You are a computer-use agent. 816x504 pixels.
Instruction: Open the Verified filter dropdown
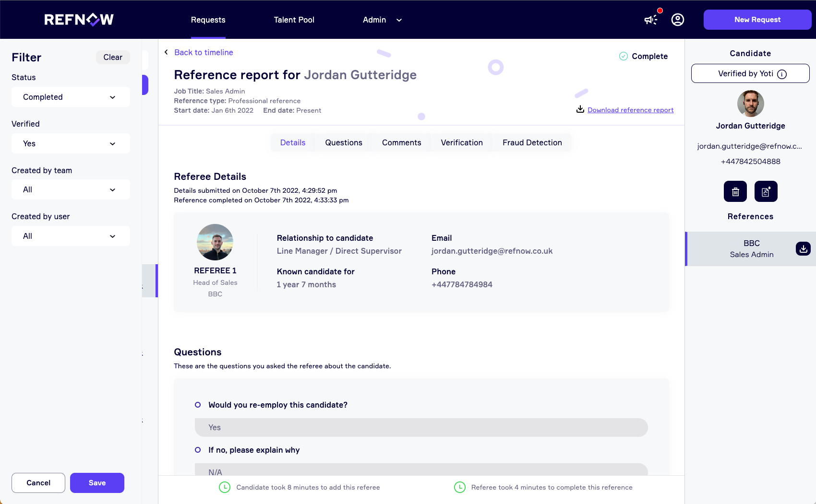[x=70, y=143]
